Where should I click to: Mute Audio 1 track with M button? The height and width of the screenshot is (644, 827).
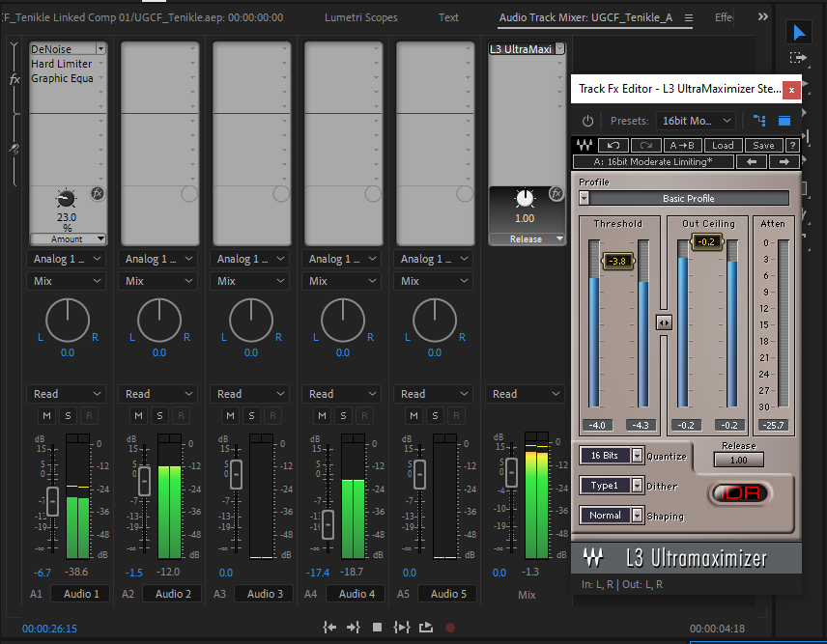pyautogui.click(x=47, y=416)
